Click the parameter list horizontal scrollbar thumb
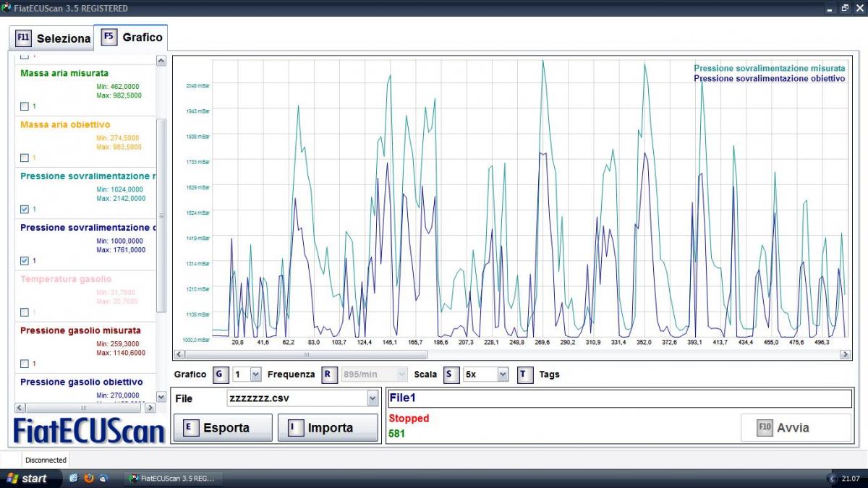Image resolution: width=868 pixels, height=488 pixels. point(83,408)
